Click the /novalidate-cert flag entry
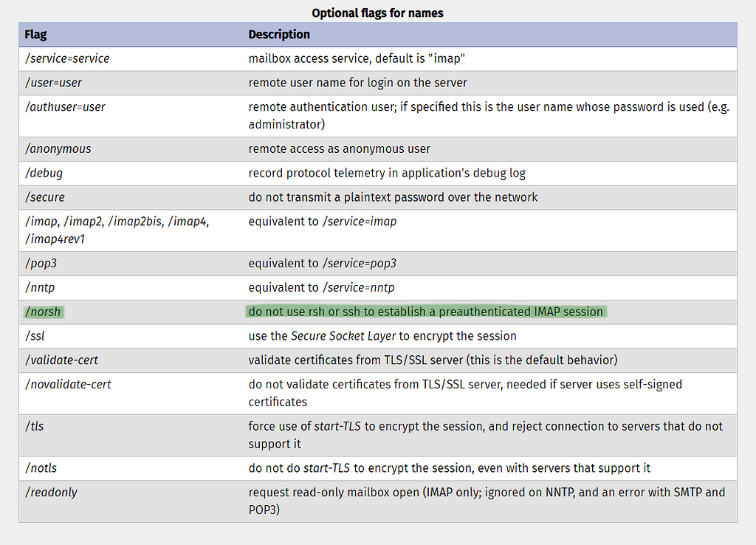This screenshot has height=545, width=756. coord(68,385)
